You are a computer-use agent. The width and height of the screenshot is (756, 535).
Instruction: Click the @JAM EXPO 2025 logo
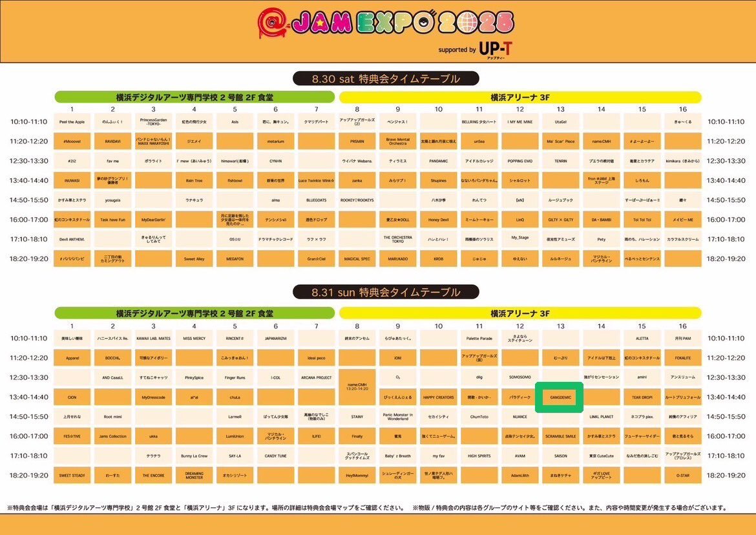(385, 23)
